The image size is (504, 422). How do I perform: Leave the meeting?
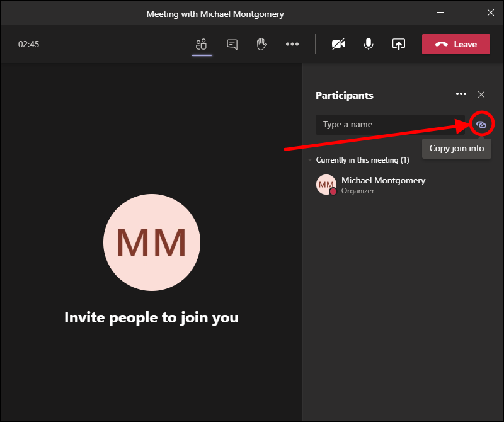[455, 44]
